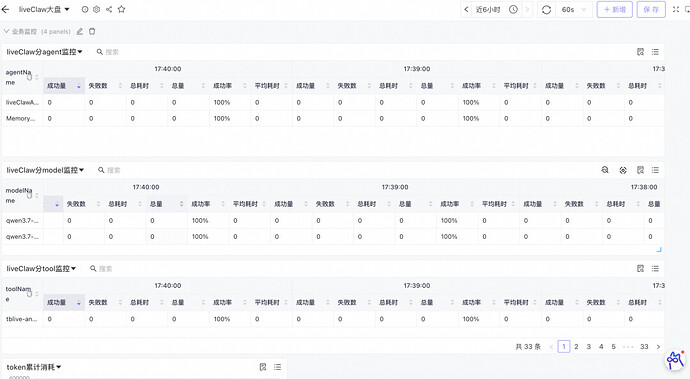Collapse the 业务监控 panel group
Image resolution: width=690 pixels, height=379 pixels.
click(x=7, y=31)
